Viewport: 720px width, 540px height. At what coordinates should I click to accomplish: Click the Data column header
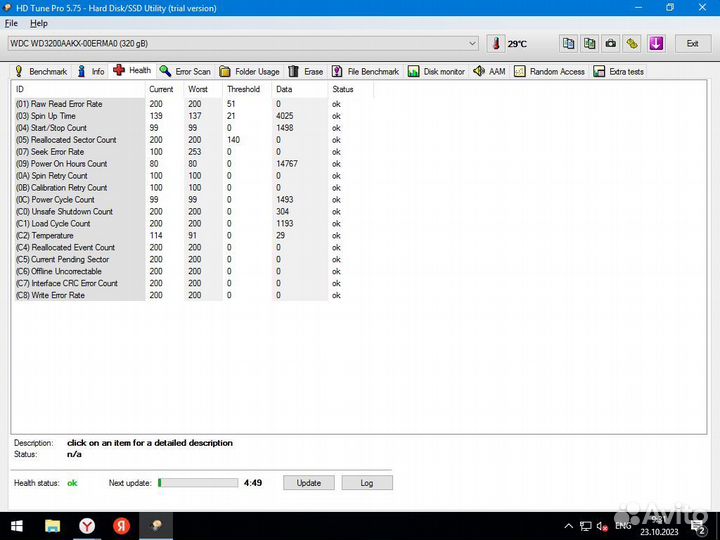click(x=299, y=89)
